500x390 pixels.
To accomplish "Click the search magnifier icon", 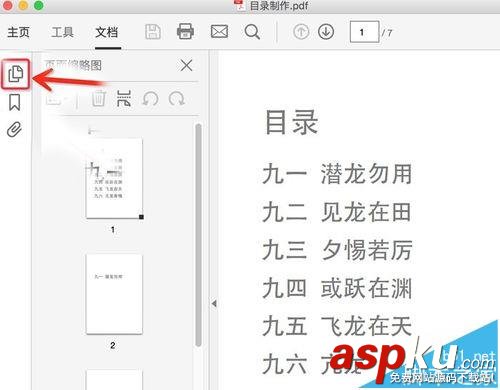I will click(252, 32).
